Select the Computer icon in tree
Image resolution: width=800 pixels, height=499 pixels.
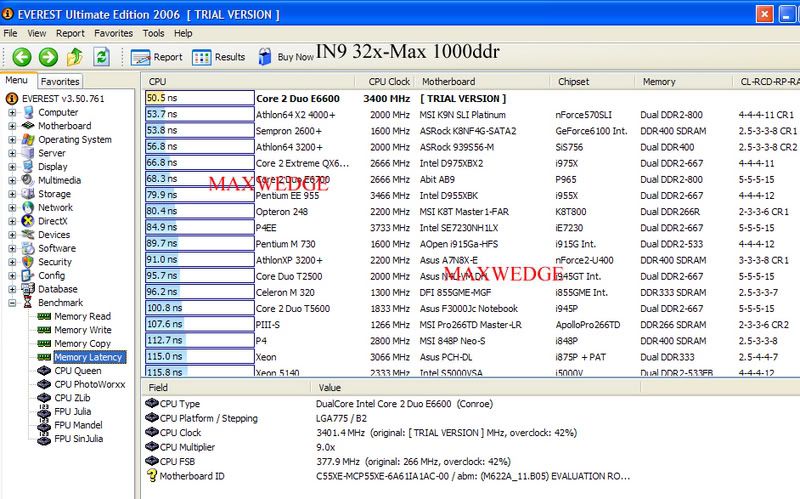(28, 112)
